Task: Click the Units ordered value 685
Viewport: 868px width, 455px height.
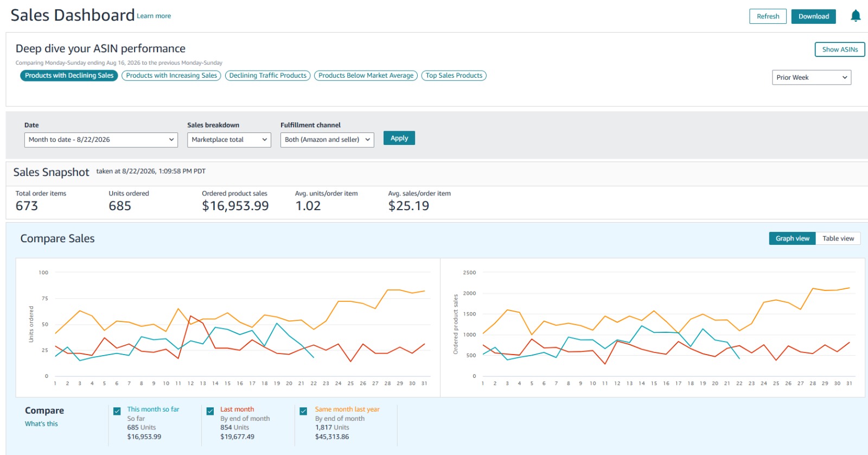Action: click(x=120, y=206)
